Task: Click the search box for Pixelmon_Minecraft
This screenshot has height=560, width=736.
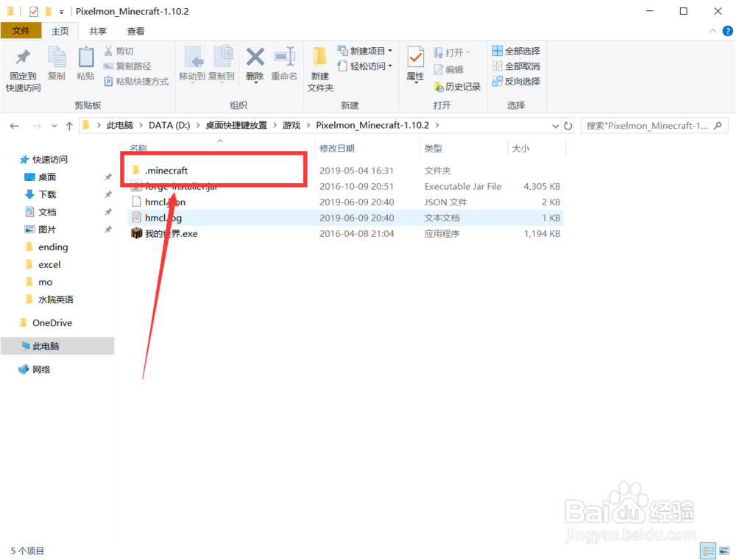Action: (x=654, y=126)
